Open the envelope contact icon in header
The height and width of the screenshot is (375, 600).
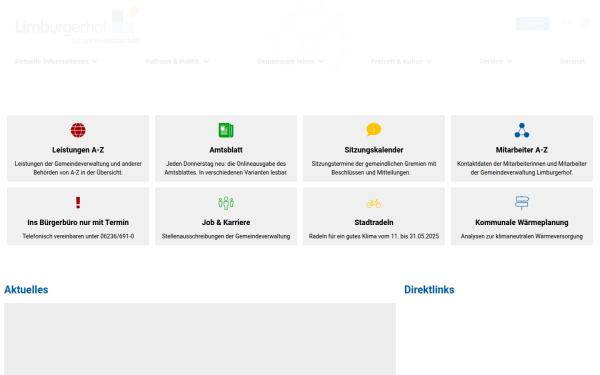point(567,24)
